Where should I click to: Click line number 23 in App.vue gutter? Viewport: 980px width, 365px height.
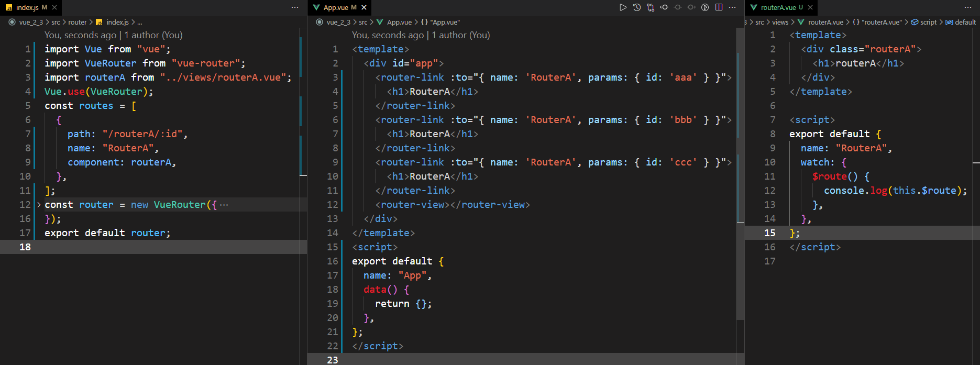click(333, 360)
